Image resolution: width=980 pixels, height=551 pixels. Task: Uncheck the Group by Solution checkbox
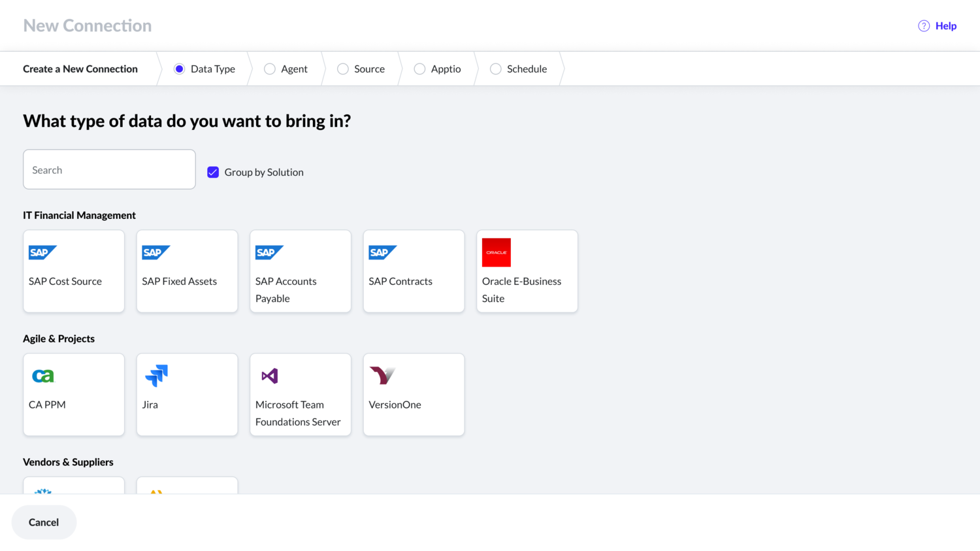pyautogui.click(x=213, y=172)
